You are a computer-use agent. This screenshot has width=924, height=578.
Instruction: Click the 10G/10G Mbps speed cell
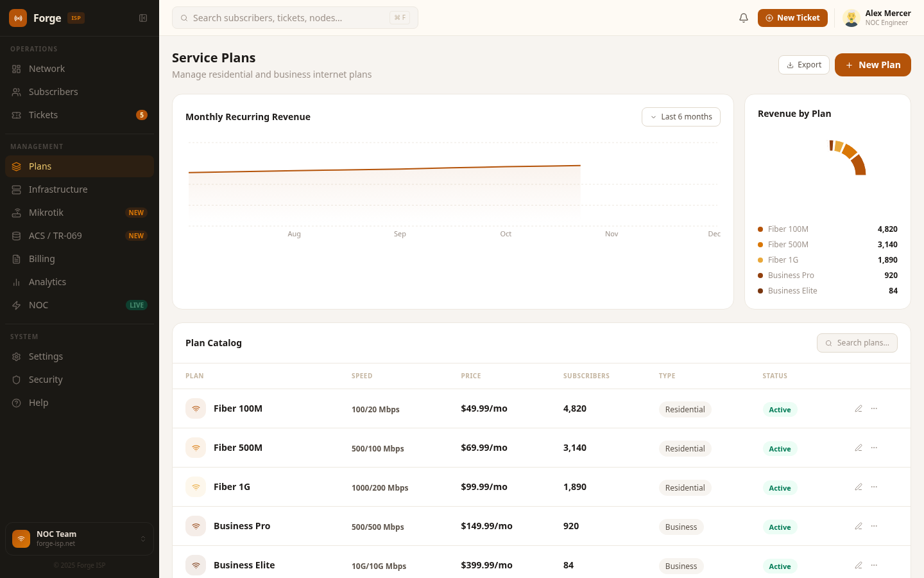point(379,566)
